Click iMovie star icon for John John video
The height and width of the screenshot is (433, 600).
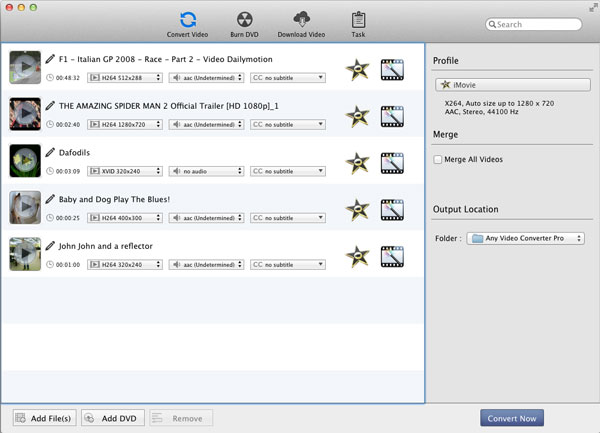pos(357,256)
